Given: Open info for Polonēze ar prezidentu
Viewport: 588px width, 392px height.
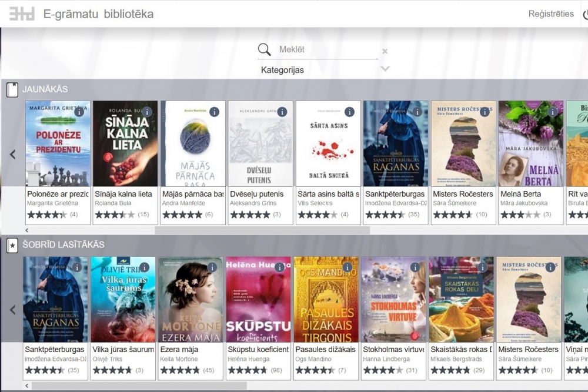Looking at the screenshot, I should point(79,112).
